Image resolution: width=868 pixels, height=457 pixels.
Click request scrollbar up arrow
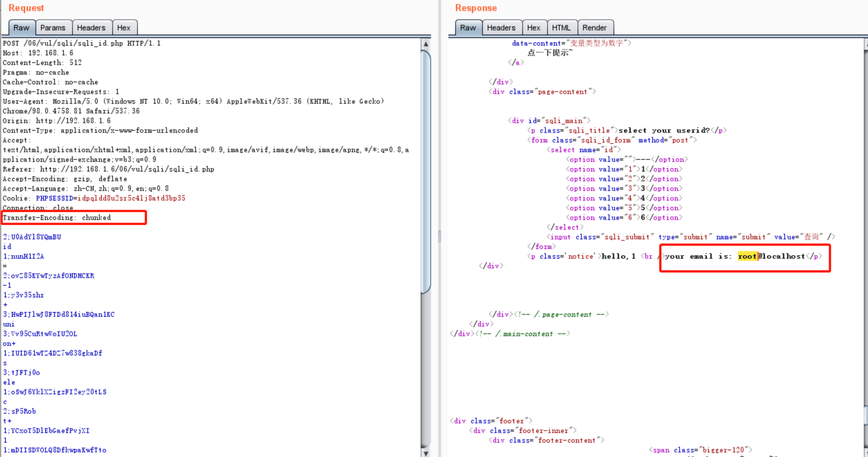pyautogui.click(x=426, y=44)
